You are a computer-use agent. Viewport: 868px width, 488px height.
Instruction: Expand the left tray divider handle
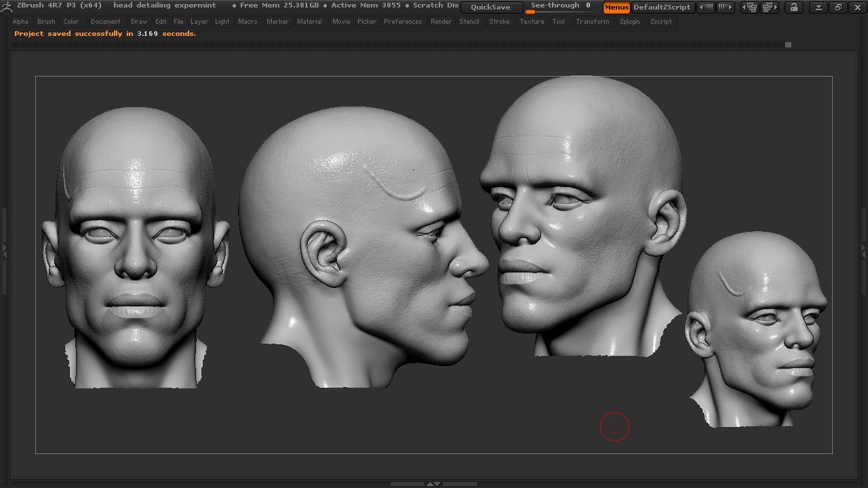click(x=4, y=251)
